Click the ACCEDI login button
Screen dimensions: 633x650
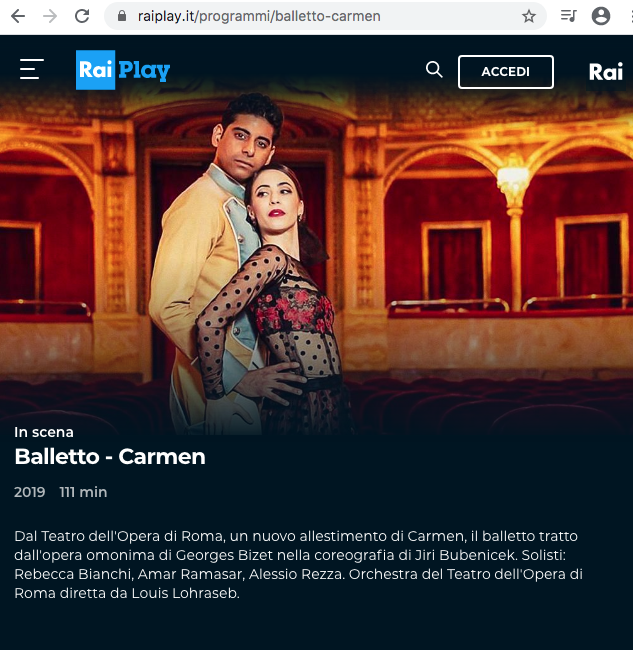pos(505,72)
